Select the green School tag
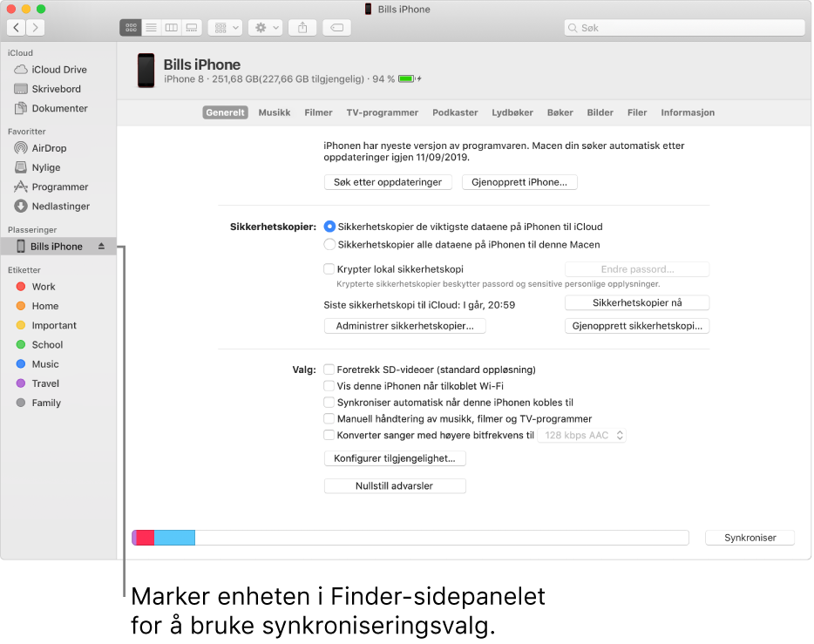 click(58, 344)
